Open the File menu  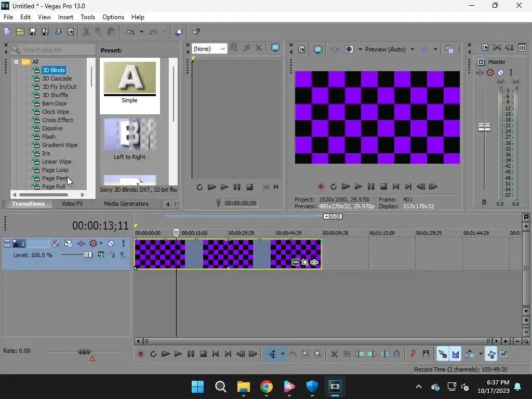8,17
